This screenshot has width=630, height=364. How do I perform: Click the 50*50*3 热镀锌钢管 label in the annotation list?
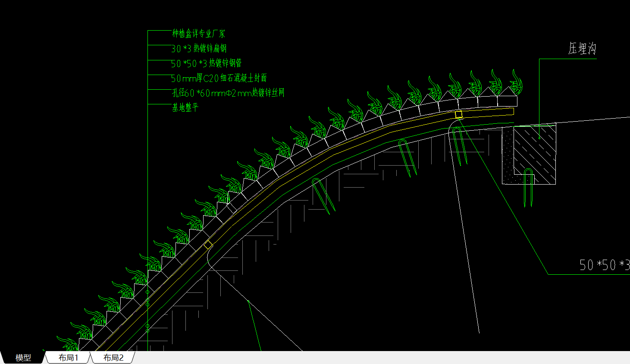point(206,63)
